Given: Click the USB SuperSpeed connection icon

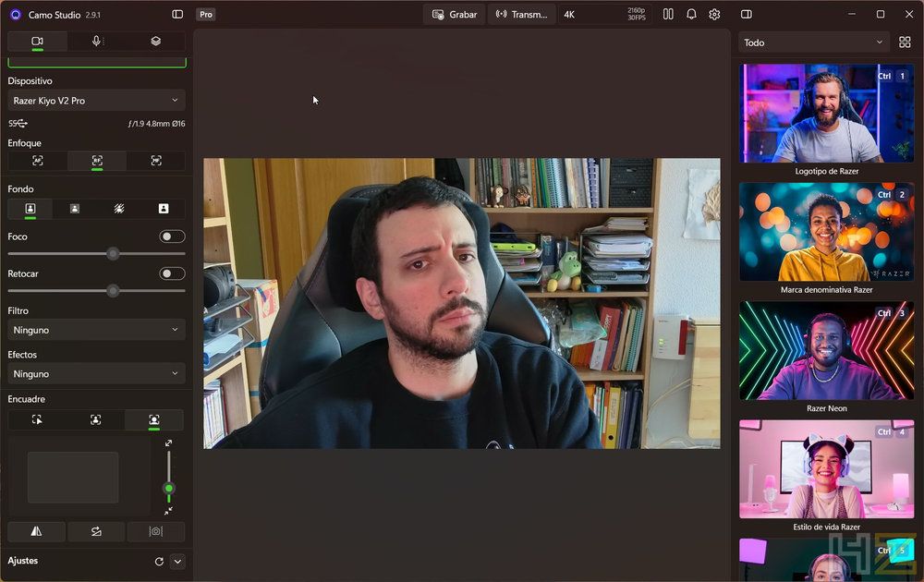Looking at the screenshot, I should (x=18, y=124).
